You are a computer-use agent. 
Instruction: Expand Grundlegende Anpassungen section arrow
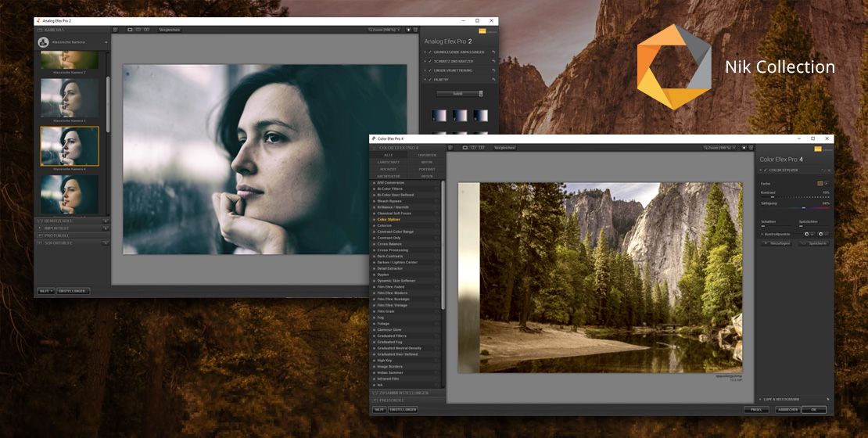425,52
